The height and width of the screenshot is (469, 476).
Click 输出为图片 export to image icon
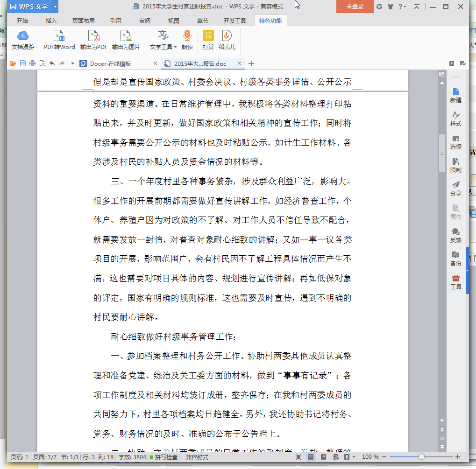pyautogui.click(x=126, y=40)
